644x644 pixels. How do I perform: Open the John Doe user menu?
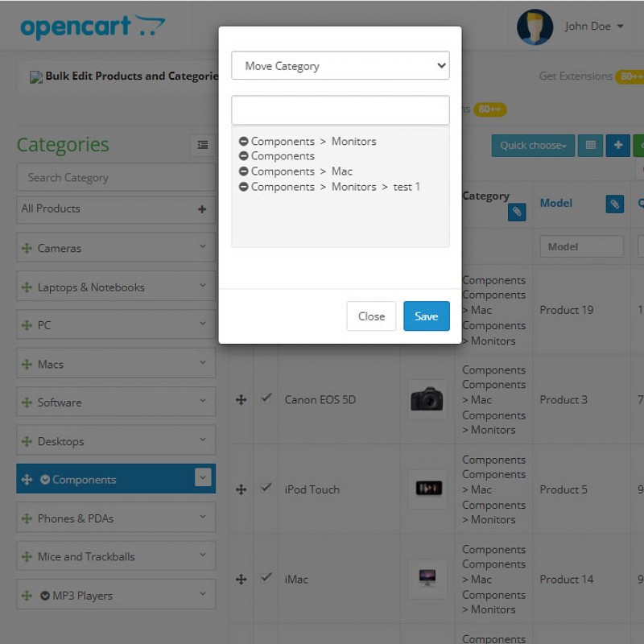(594, 27)
